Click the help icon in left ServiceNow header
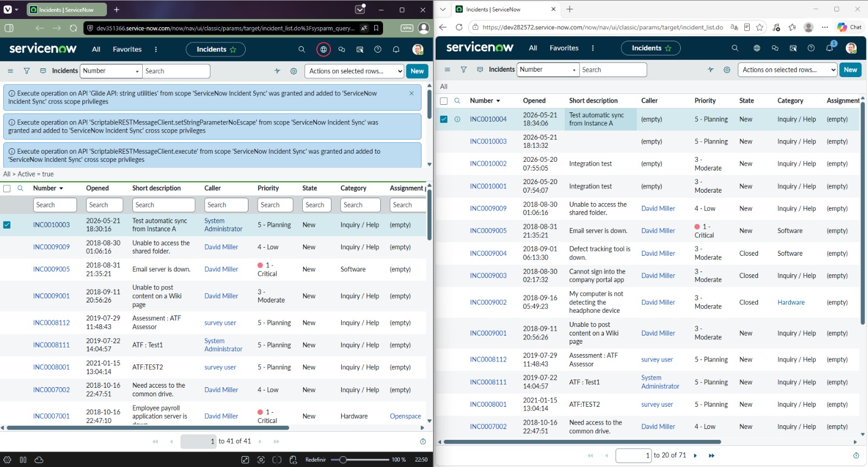Viewport: 868px width, 467px height. (x=378, y=49)
